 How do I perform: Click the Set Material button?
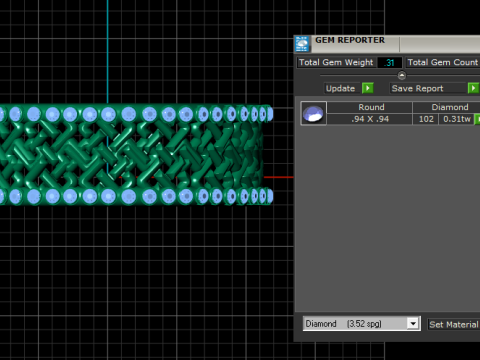pos(454,324)
